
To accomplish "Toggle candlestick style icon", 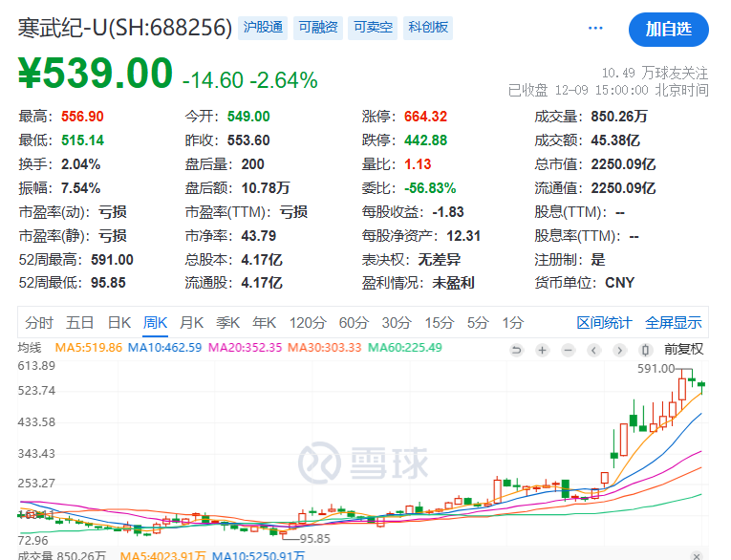I will (x=645, y=350).
